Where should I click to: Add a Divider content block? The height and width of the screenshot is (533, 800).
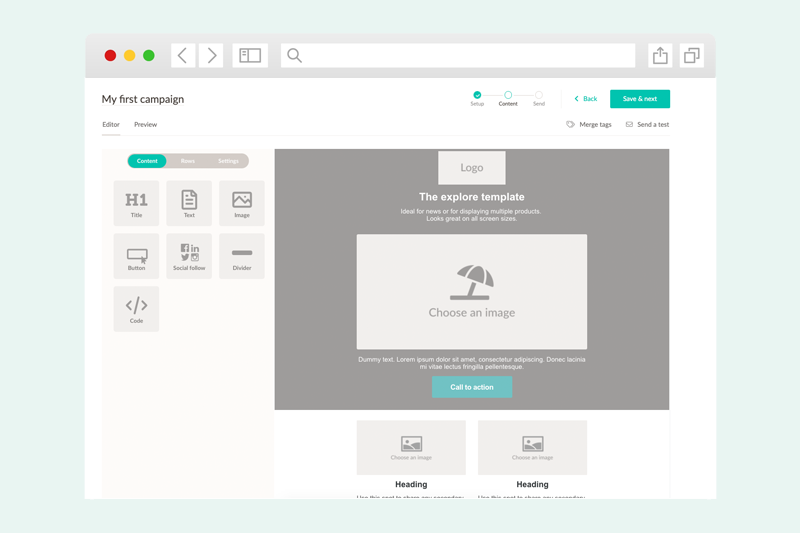pyautogui.click(x=242, y=256)
